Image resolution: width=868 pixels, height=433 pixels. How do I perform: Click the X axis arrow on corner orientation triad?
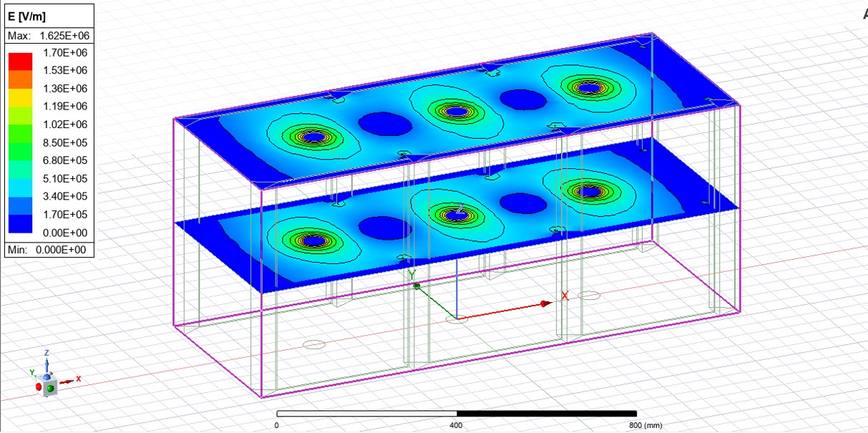click(x=70, y=380)
